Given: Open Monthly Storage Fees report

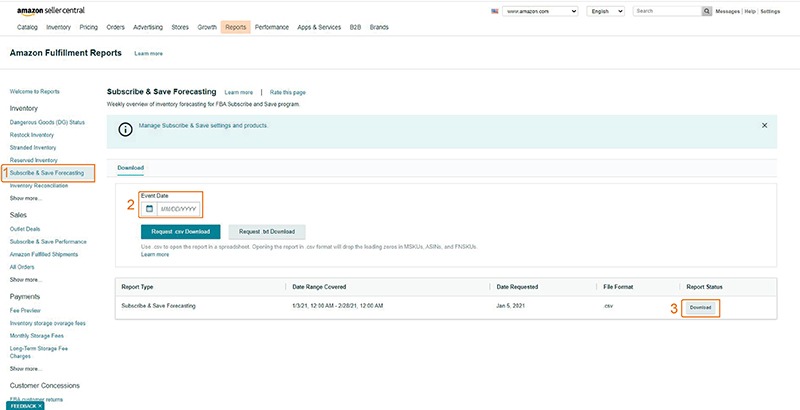Looking at the screenshot, I should [36, 336].
